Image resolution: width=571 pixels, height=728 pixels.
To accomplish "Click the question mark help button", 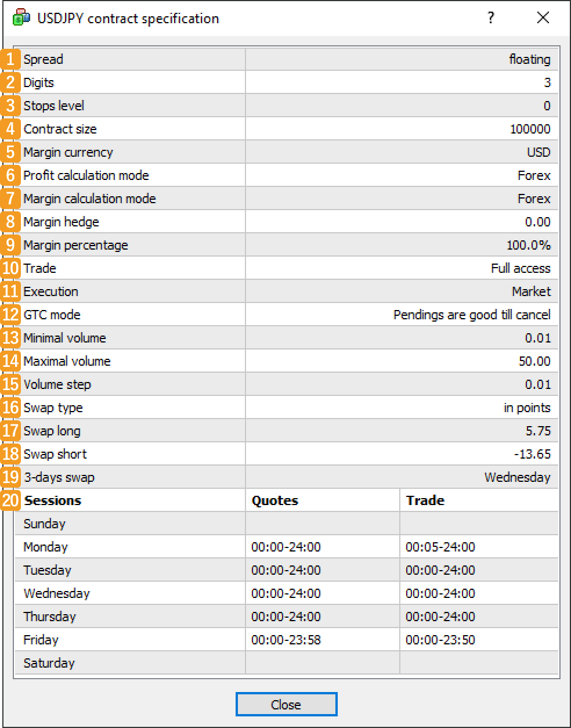I will tap(491, 18).
